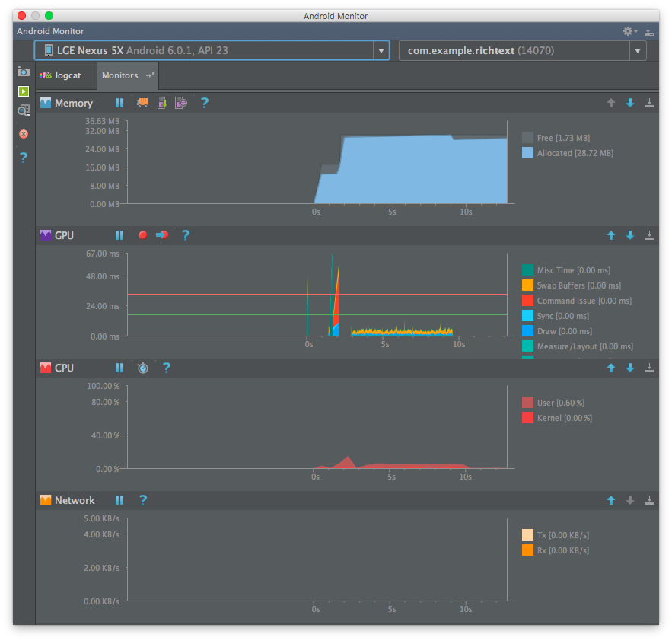This screenshot has height=641, width=672.
Task: Pause the CPU monitor
Action: click(x=119, y=368)
